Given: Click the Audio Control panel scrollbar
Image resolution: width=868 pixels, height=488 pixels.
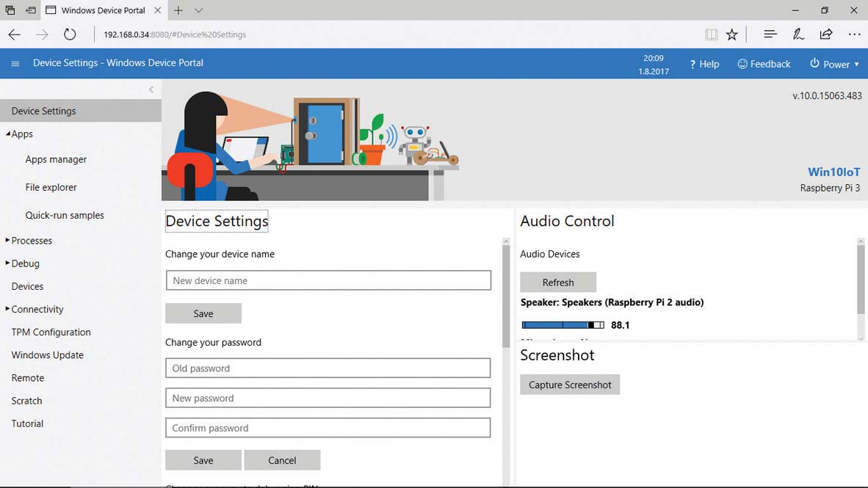Looking at the screenshot, I should pyautogui.click(x=861, y=279).
